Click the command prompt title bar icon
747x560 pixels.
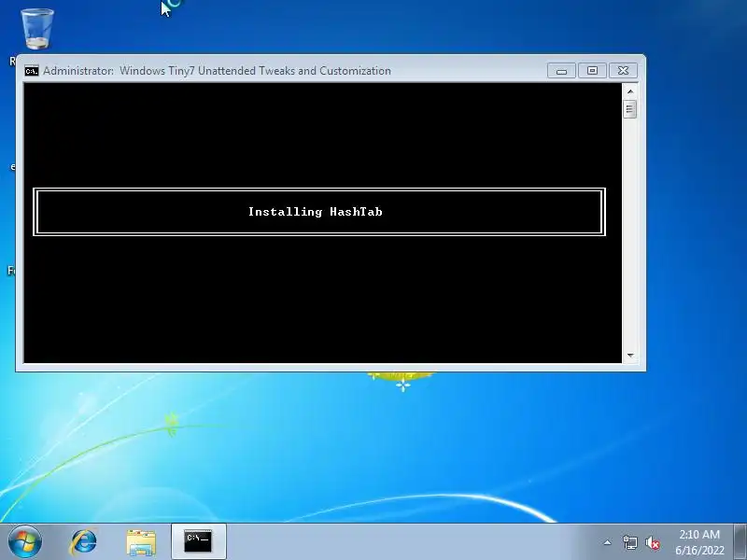pyautogui.click(x=32, y=71)
